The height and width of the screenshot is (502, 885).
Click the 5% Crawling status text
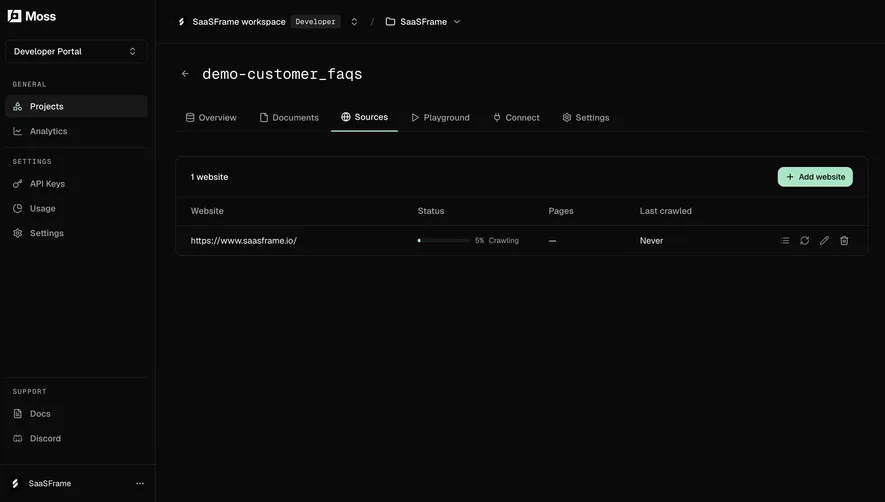[x=497, y=241]
